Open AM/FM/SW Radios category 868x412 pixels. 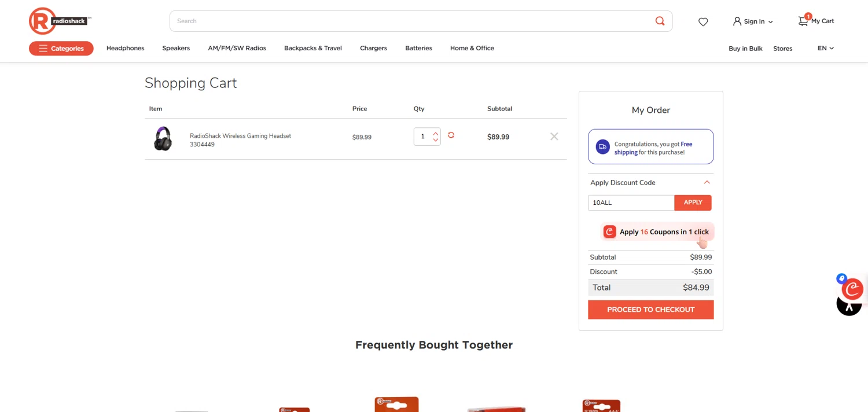click(237, 48)
